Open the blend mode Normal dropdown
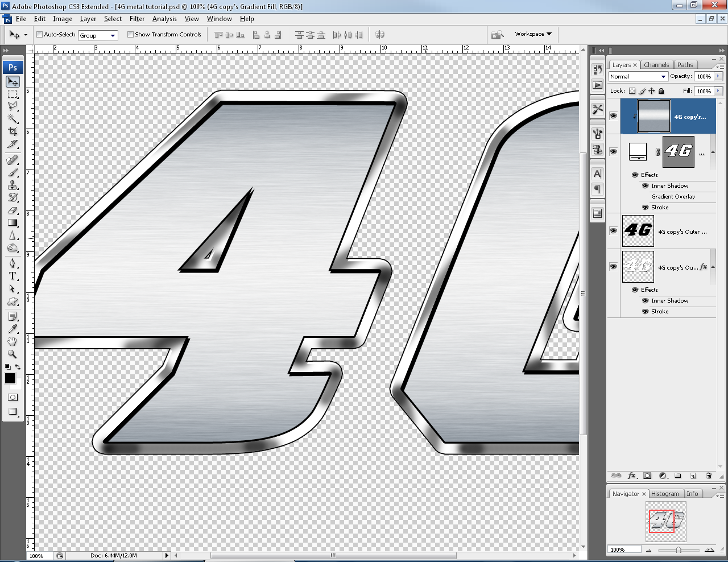 638,76
